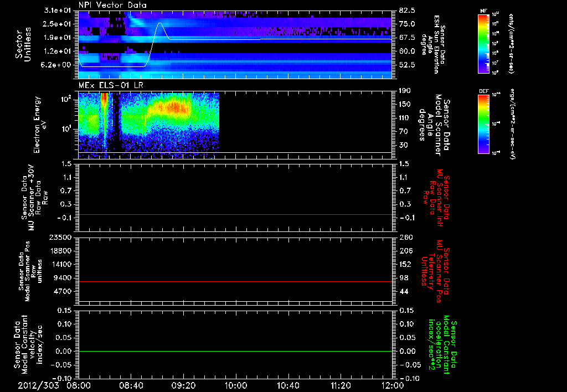This screenshot has height=392, width=567.
Task: Click the 12:00 time axis label
Action: pyautogui.click(x=393, y=386)
